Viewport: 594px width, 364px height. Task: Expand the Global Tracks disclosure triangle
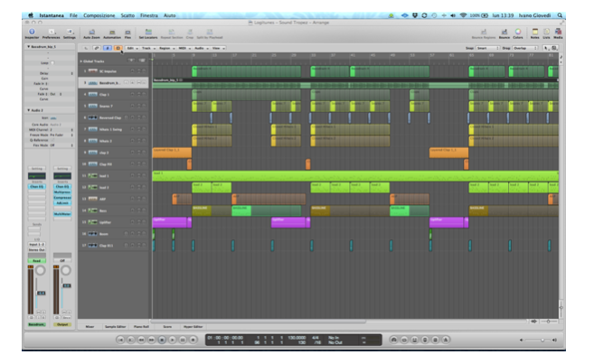coord(80,61)
